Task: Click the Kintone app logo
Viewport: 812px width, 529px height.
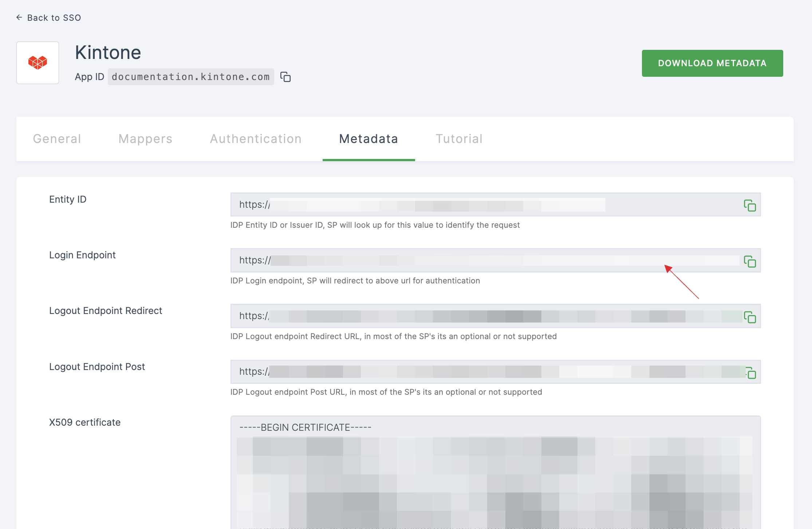Action: pos(38,63)
